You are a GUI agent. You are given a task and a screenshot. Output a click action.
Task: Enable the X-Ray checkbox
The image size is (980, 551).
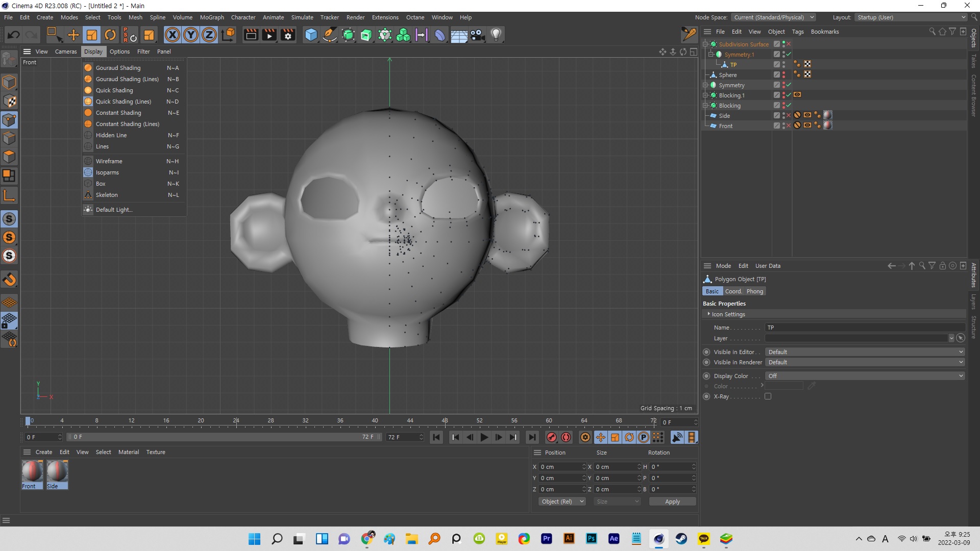768,396
